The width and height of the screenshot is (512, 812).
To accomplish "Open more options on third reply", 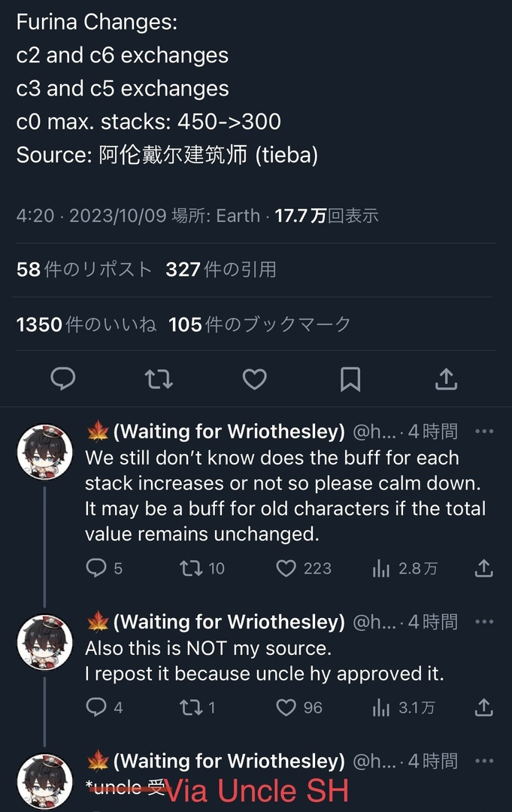I will click(x=485, y=761).
